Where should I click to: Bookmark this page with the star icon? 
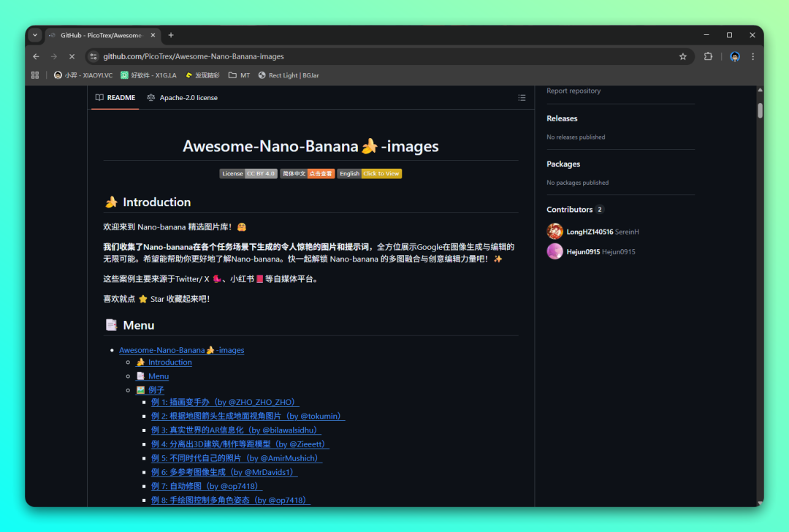point(682,56)
